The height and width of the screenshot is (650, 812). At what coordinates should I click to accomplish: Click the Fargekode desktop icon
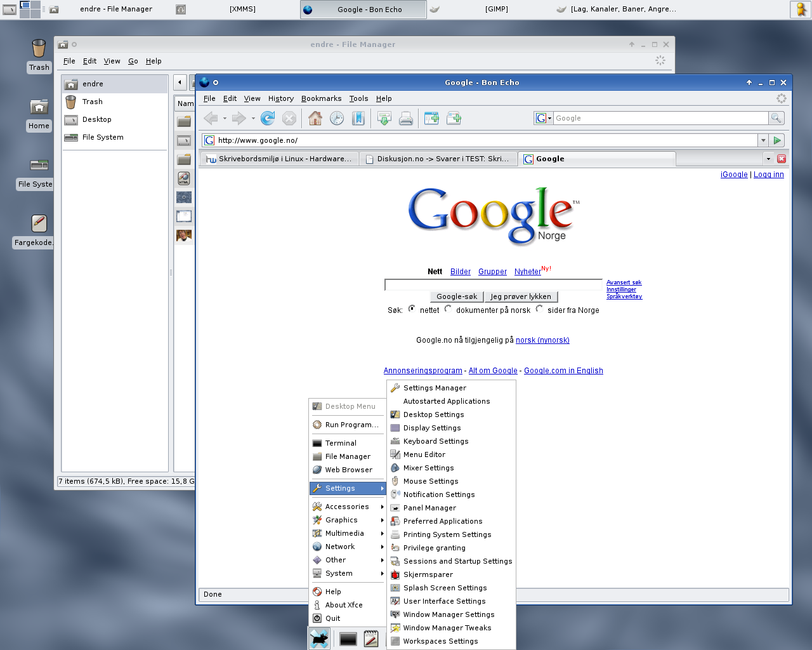coord(39,223)
